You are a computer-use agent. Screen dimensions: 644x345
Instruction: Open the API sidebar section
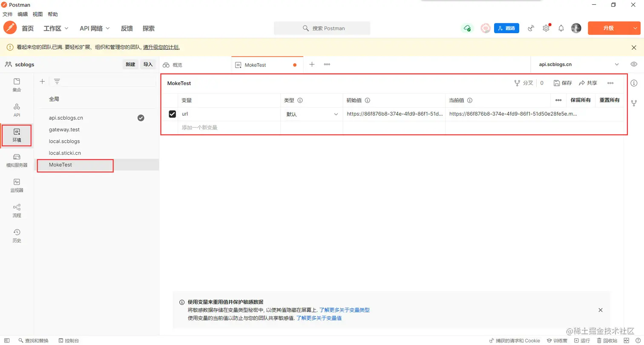17,110
